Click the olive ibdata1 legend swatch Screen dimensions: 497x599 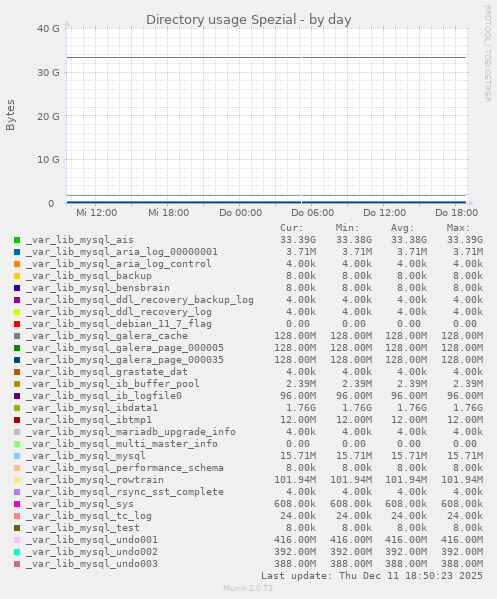17,408
